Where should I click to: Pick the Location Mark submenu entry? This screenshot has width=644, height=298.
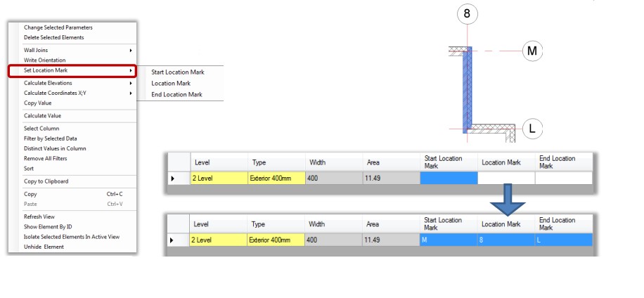click(171, 83)
